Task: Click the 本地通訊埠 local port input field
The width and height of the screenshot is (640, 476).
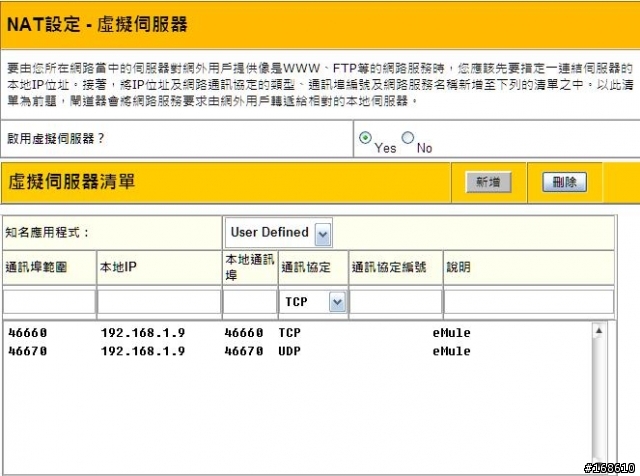Action: 250,302
